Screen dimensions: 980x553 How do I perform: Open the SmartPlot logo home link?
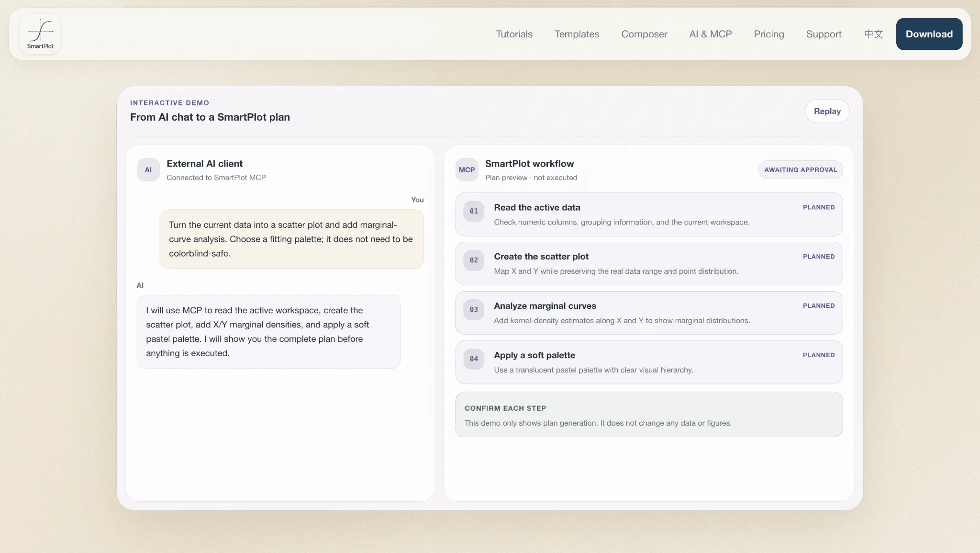(x=40, y=34)
